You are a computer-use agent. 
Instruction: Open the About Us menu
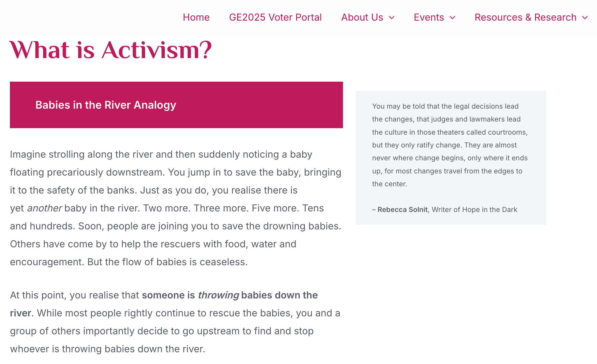coord(362,17)
